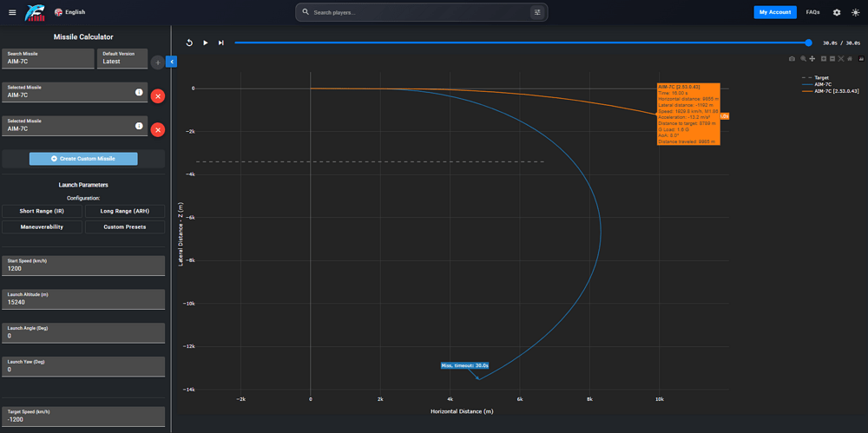Download plot as image camera icon
868x433 pixels.
tap(792, 59)
